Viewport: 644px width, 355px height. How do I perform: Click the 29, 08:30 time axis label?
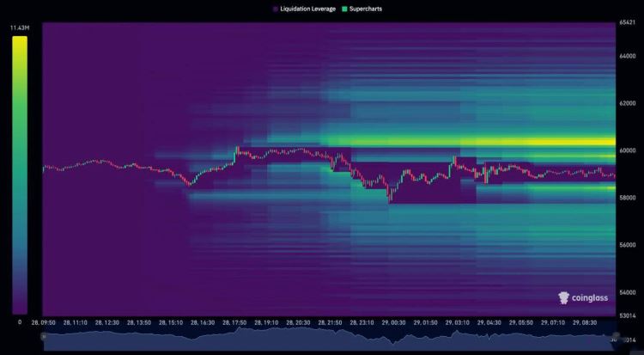(585, 323)
